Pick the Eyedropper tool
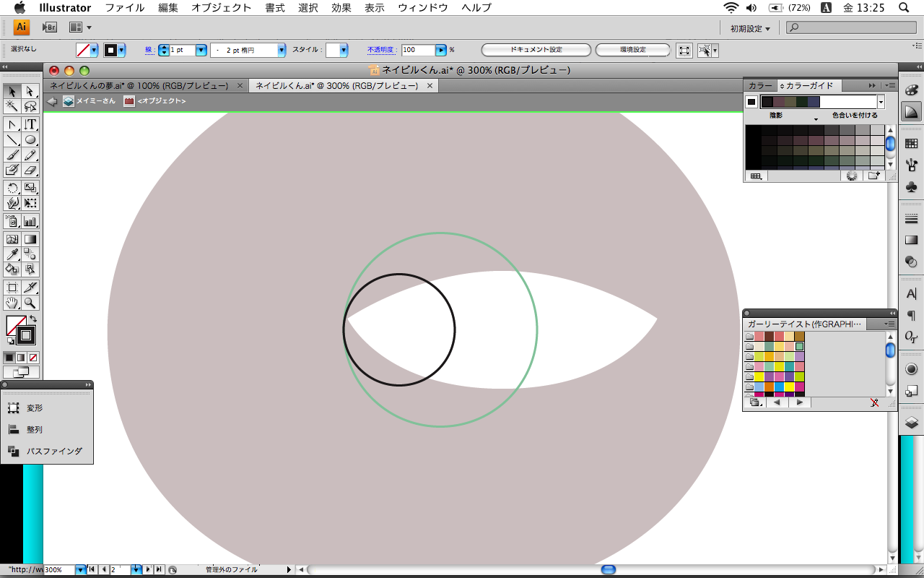924x578 pixels. (12, 254)
